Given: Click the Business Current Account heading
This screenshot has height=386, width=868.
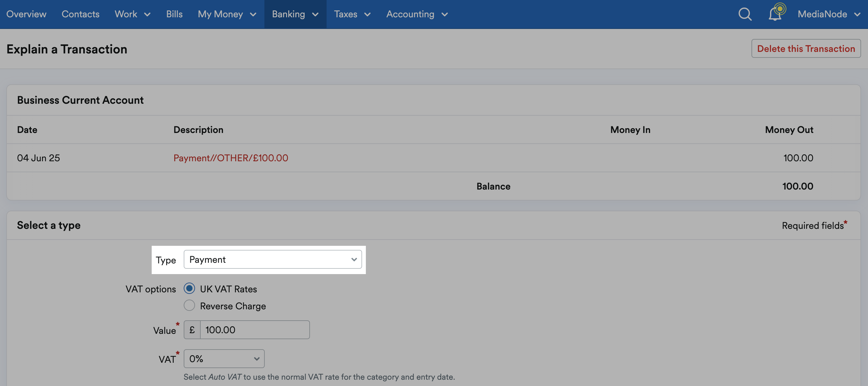Looking at the screenshot, I should pos(80,100).
